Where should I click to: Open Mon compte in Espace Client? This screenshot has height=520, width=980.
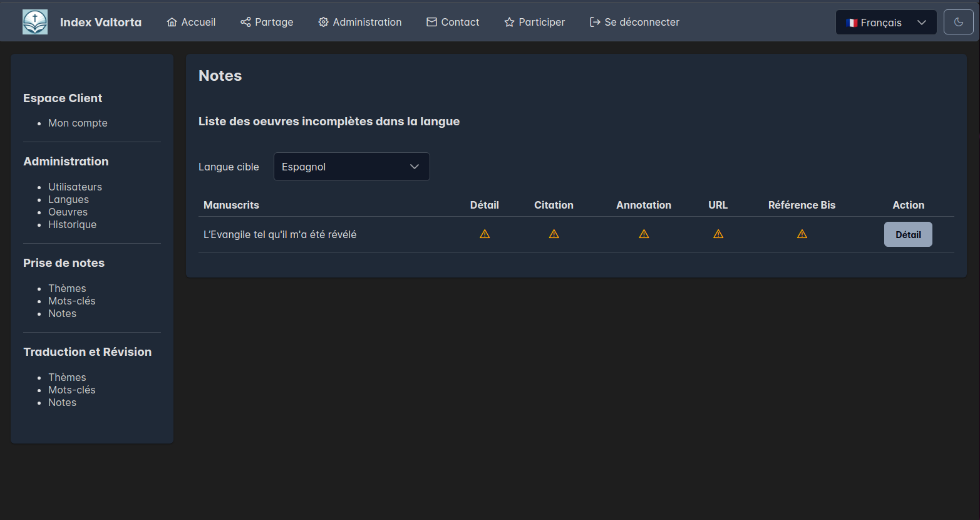78,123
